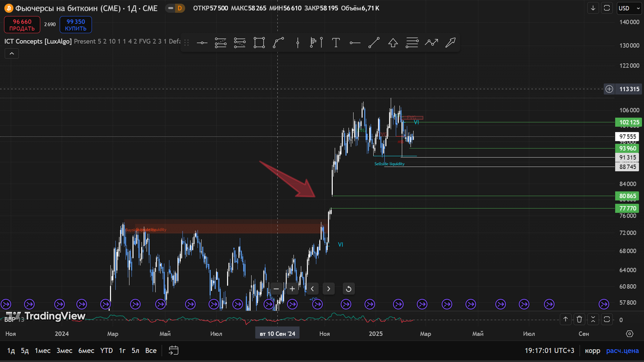Reset the chart view
The image size is (644, 362).
[348, 289]
